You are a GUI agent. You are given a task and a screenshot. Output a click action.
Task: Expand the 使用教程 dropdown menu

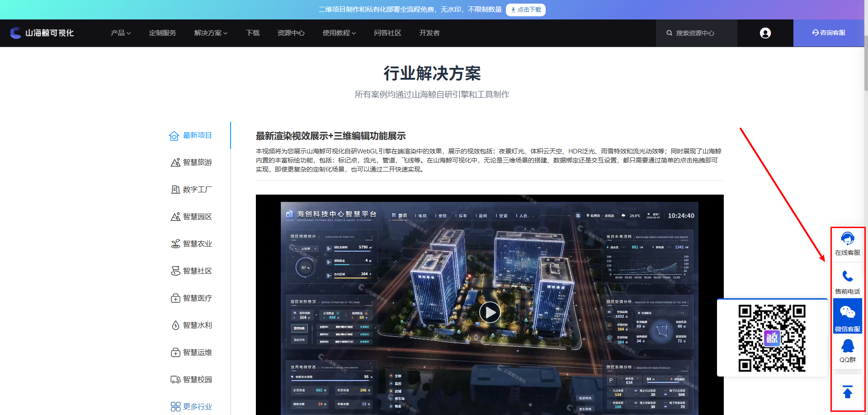pyautogui.click(x=340, y=33)
